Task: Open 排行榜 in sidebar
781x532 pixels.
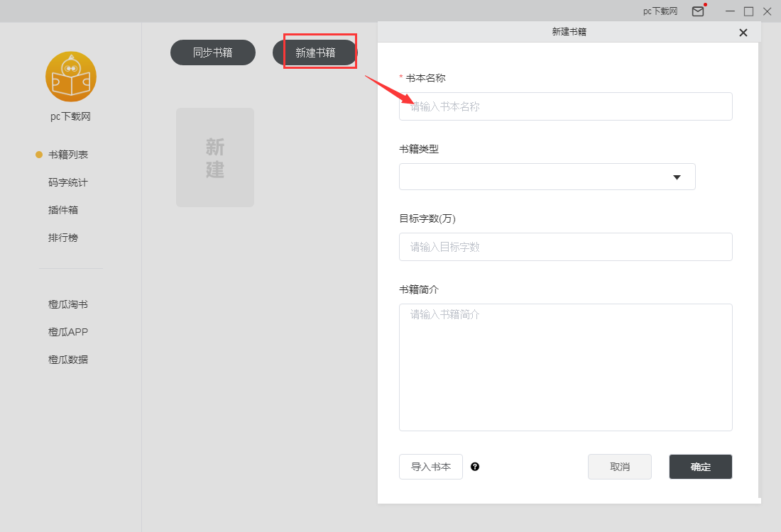Action: [x=62, y=238]
